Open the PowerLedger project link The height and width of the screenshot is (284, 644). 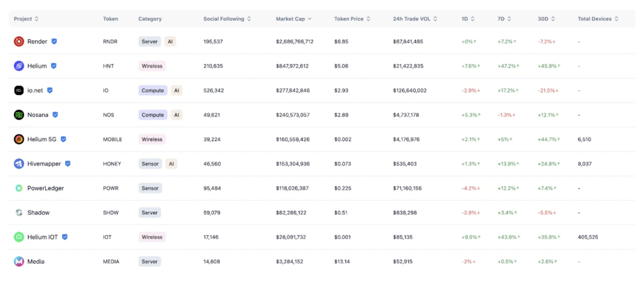(x=45, y=188)
